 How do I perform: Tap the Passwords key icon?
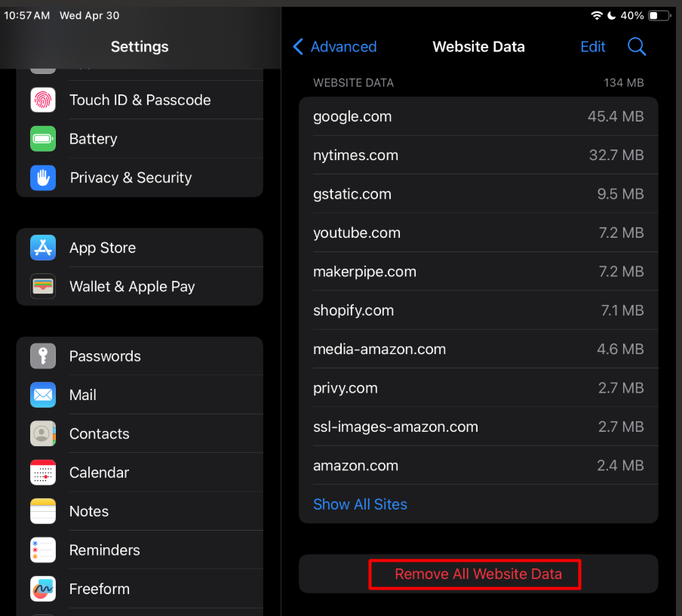pyautogui.click(x=42, y=356)
